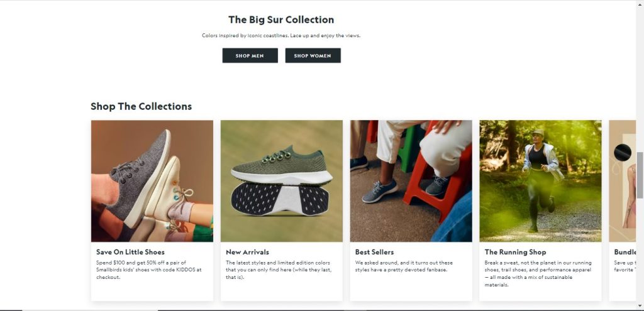
Task: Click the Shop Women button
Action: point(313,56)
